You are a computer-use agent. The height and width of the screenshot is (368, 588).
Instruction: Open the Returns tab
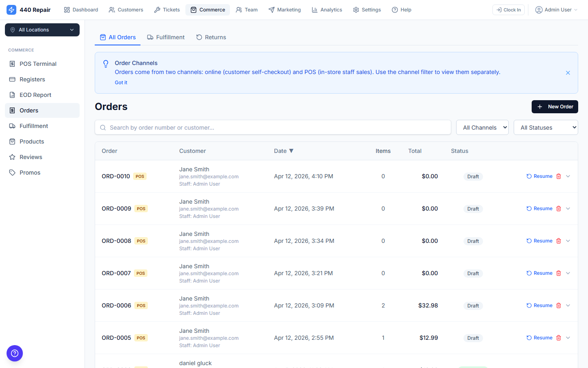pyautogui.click(x=211, y=37)
